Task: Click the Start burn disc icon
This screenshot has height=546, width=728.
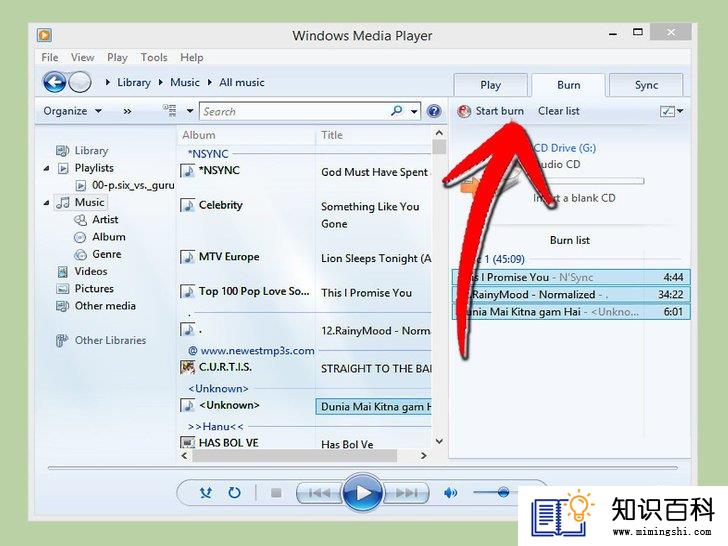Action: pyautogui.click(x=464, y=111)
